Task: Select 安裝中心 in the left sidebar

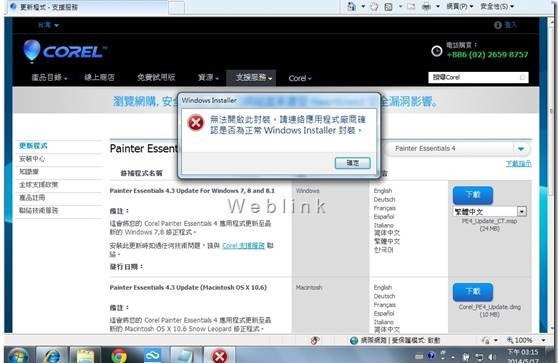Action: coord(32,159)
